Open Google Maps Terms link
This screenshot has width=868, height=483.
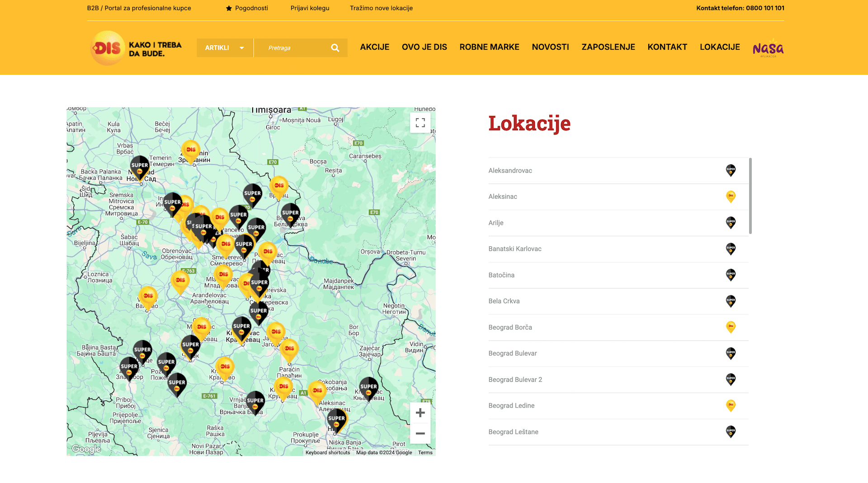click(425, 452)
